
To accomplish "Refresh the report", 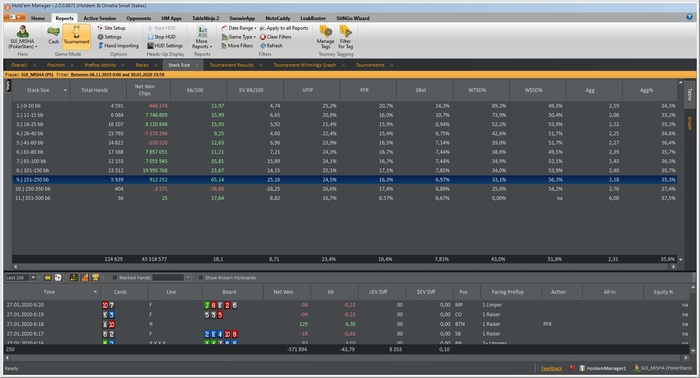I will (271, 46).
